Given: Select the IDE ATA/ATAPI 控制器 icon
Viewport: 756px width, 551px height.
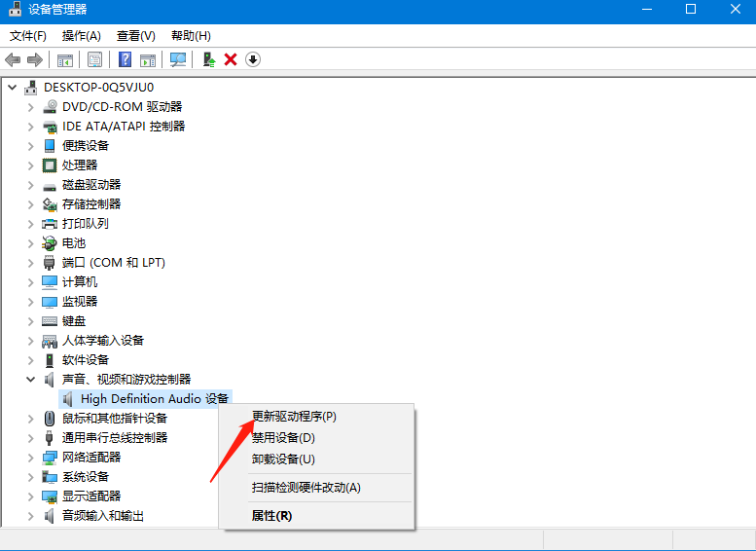Looking at the screenshot, I should pyautogui.click(x=50, y=127).
